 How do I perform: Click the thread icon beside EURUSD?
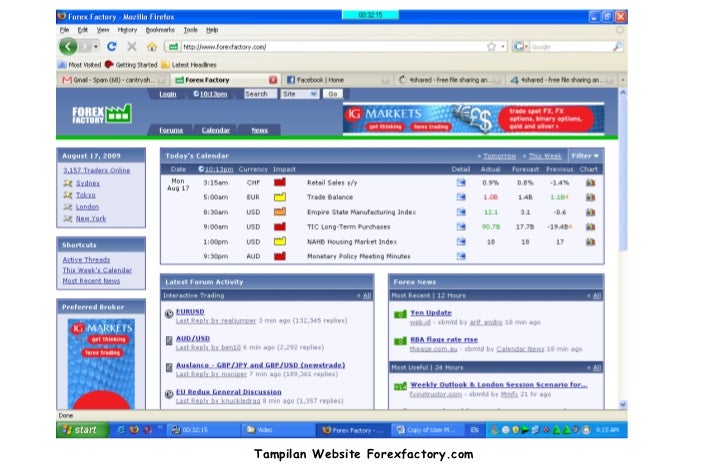click(169, 314)
